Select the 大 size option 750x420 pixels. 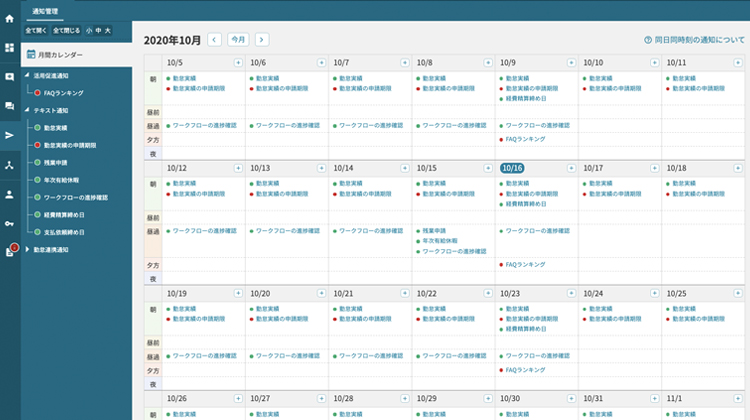tap(108, 31)
